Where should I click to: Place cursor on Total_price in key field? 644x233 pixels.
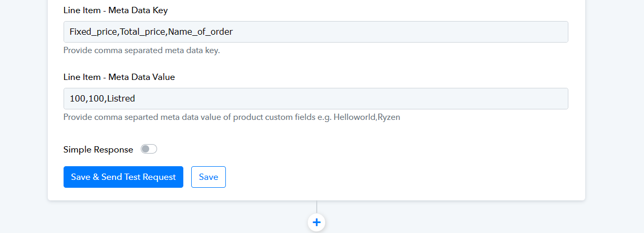pyautogui.click(x=143, y=32)
